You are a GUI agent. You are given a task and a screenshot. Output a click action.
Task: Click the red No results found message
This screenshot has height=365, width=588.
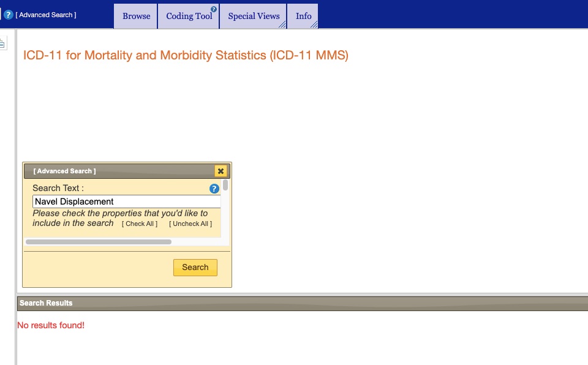pos(51,325)
